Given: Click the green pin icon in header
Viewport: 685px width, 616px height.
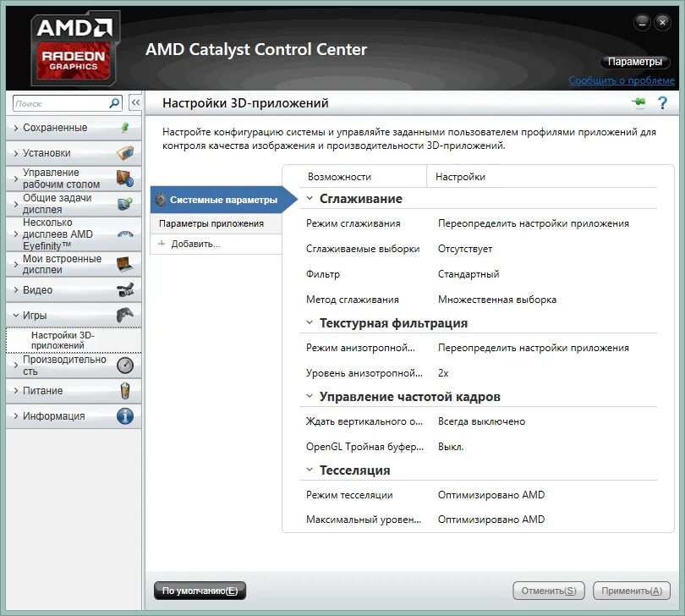Looking at the screenshot, I should click(638, 102).
